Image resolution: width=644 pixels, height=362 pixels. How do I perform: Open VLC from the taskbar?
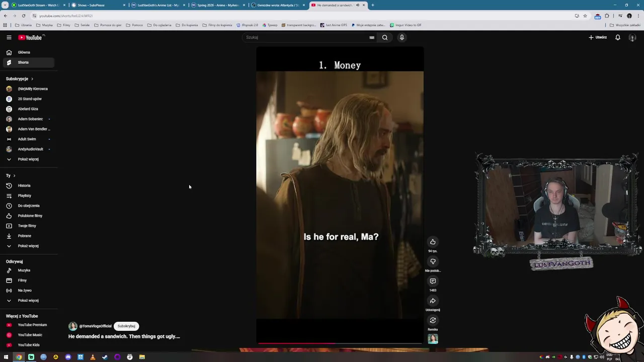(x=93, y=357)
